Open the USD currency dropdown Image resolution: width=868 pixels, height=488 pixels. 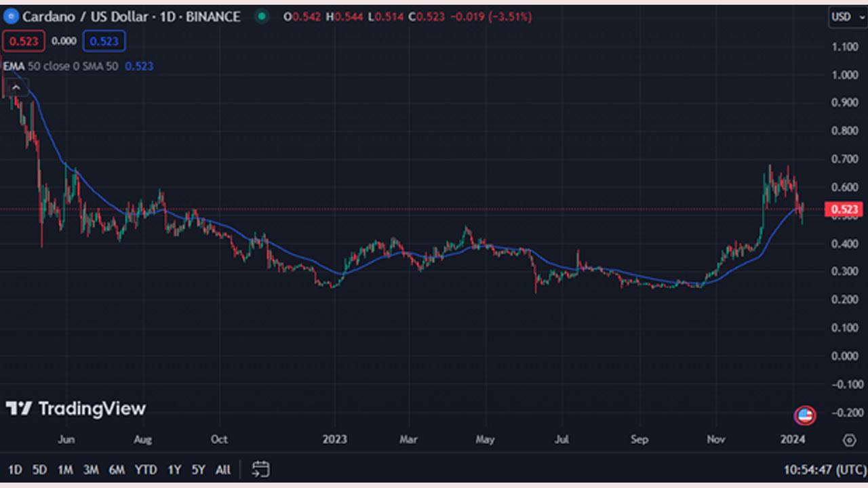[x=846, y=17]
